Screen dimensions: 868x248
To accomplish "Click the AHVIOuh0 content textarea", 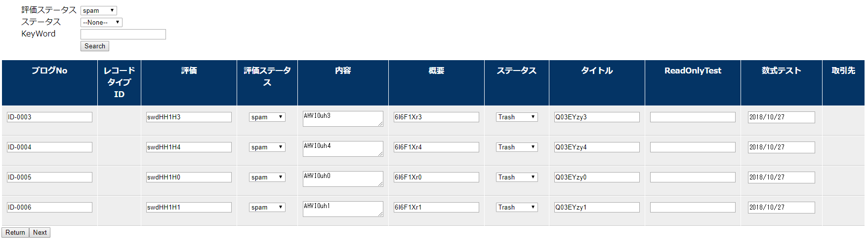I will click(x=343, y=178).
